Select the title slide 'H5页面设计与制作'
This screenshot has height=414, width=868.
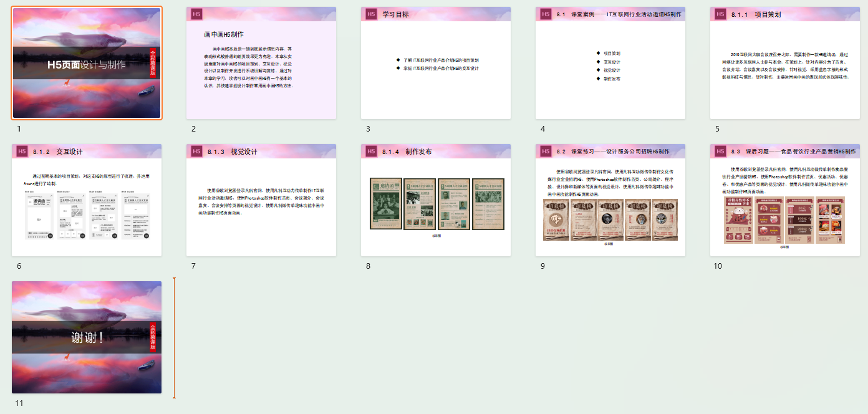click(87, 63)
